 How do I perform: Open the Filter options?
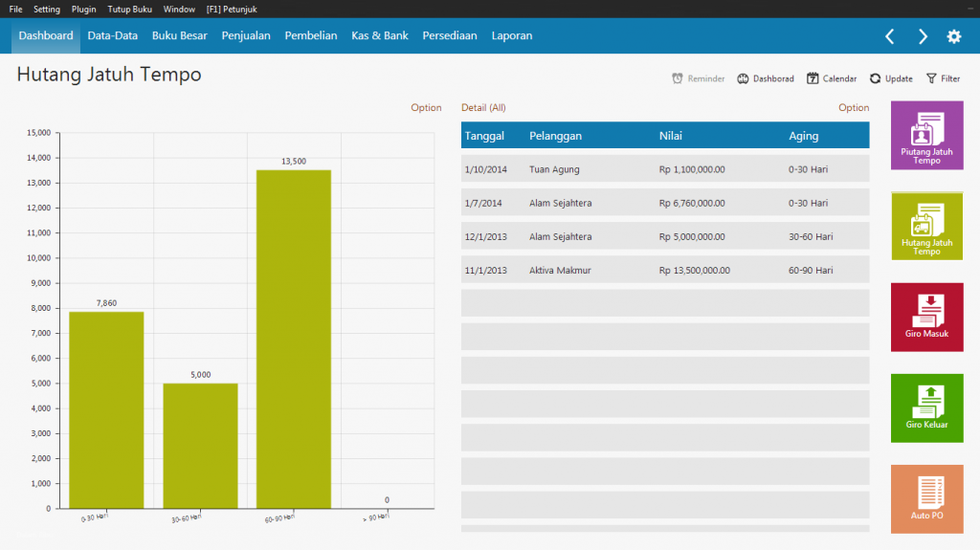coord(943,78)
